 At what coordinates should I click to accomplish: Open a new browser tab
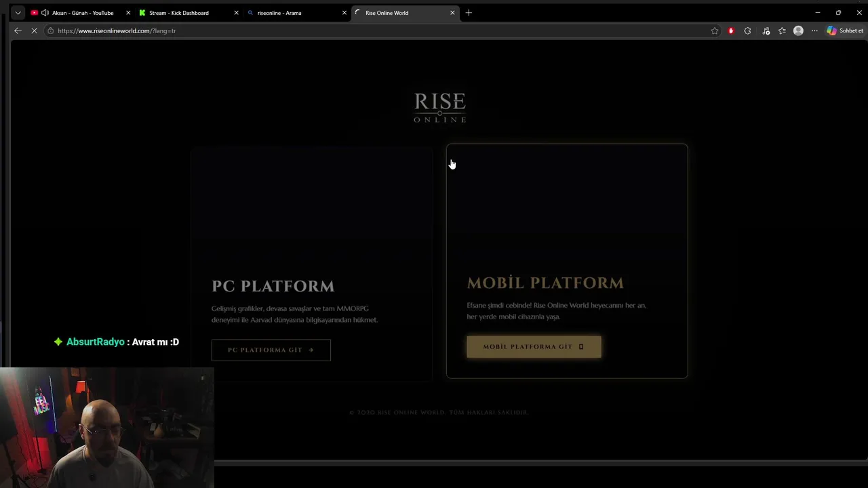(x=469, y=13)
